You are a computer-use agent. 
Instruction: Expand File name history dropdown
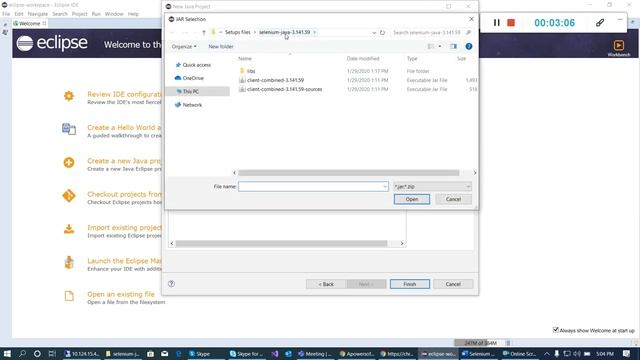coord(384,187)
